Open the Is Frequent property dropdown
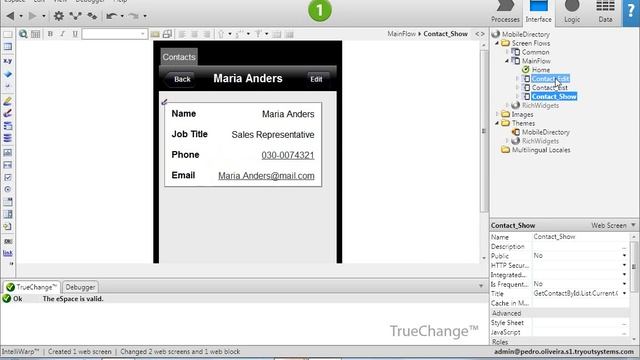 (624, 284)
